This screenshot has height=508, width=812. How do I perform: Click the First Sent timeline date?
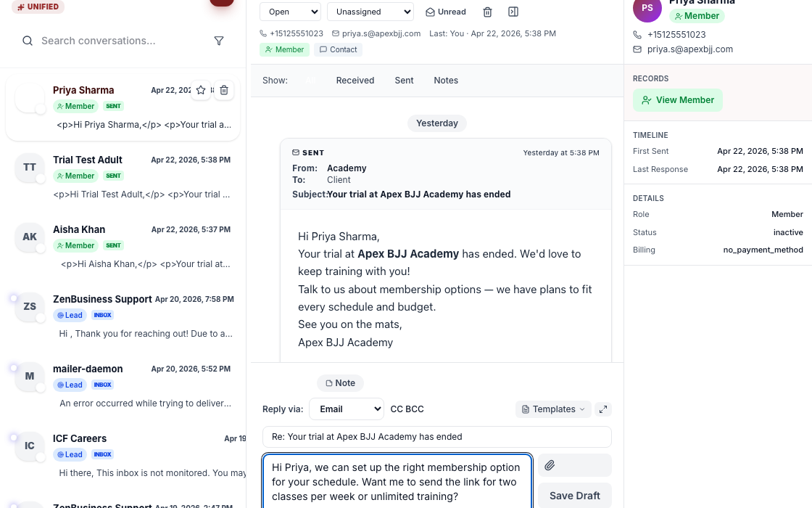coord(760,152)
